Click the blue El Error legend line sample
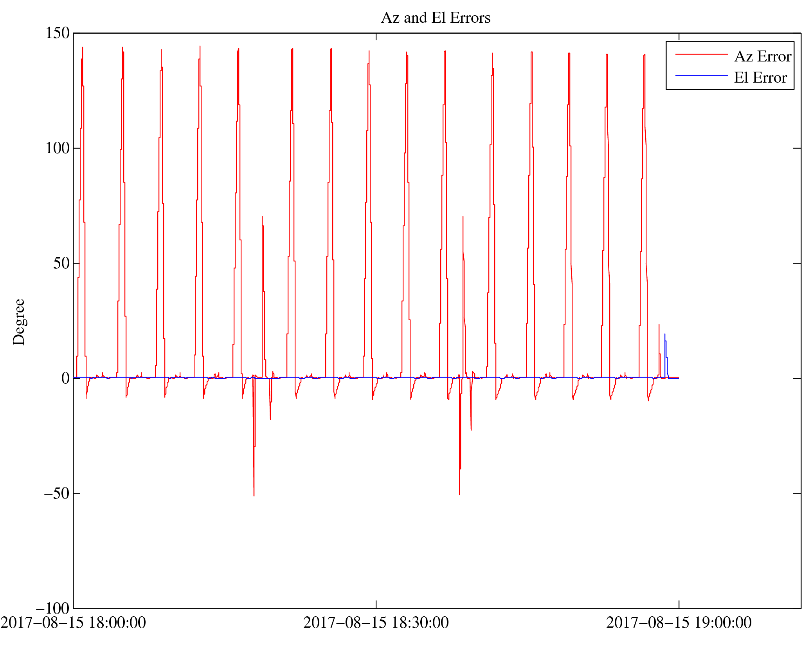The width and height of the screenshot is (812, 659). pyautogui.click(x=702, y=75)
